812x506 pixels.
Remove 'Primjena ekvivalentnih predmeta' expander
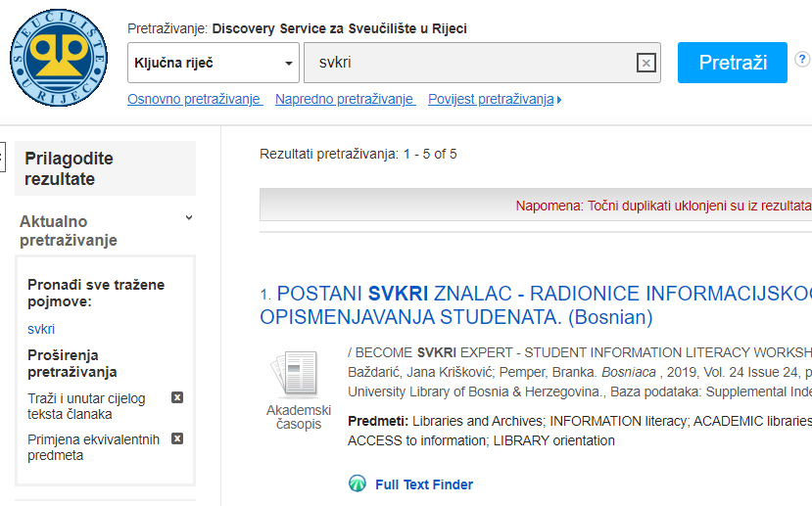[177, 438]
